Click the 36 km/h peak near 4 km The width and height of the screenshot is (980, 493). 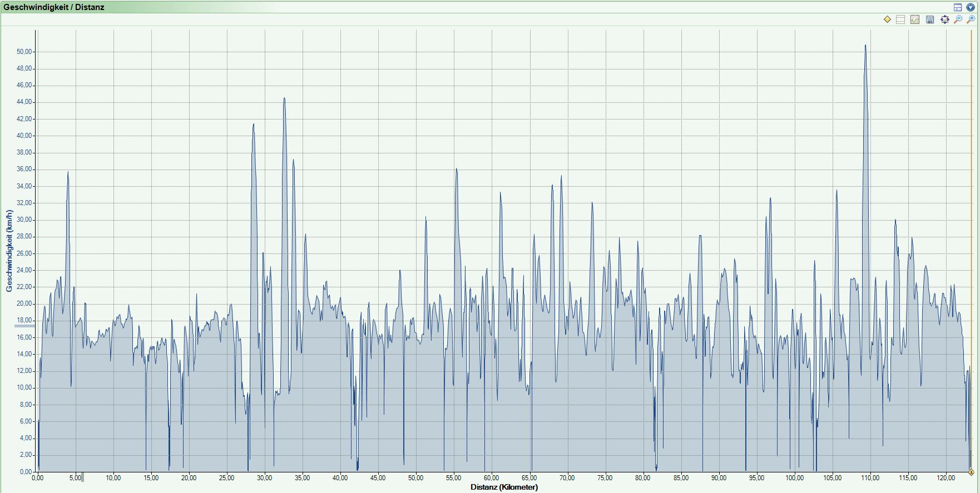68,172
